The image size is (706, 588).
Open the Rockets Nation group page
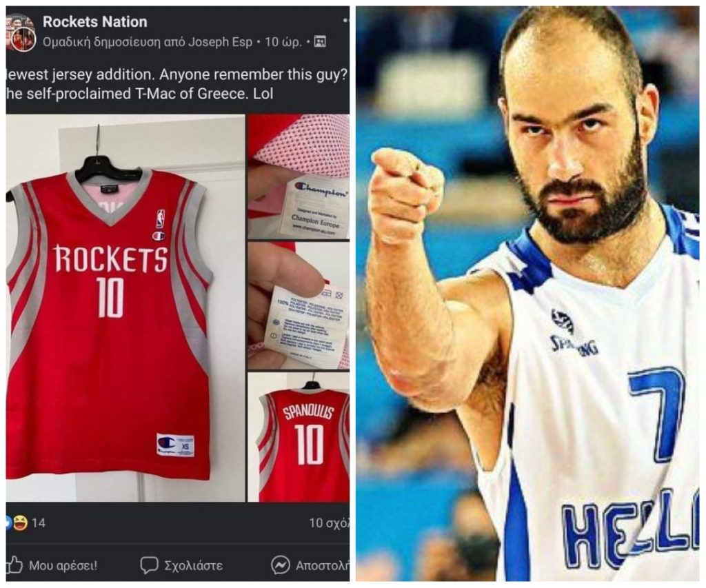pyautogui.click(x=95, y=21)
